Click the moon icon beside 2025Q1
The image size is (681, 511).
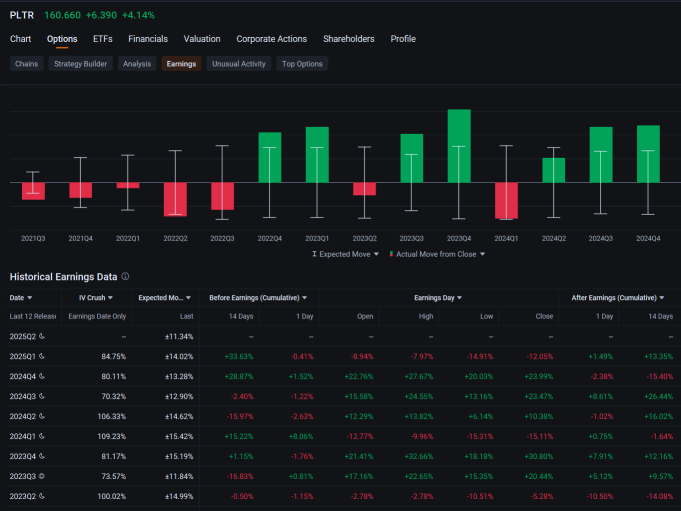42,356
